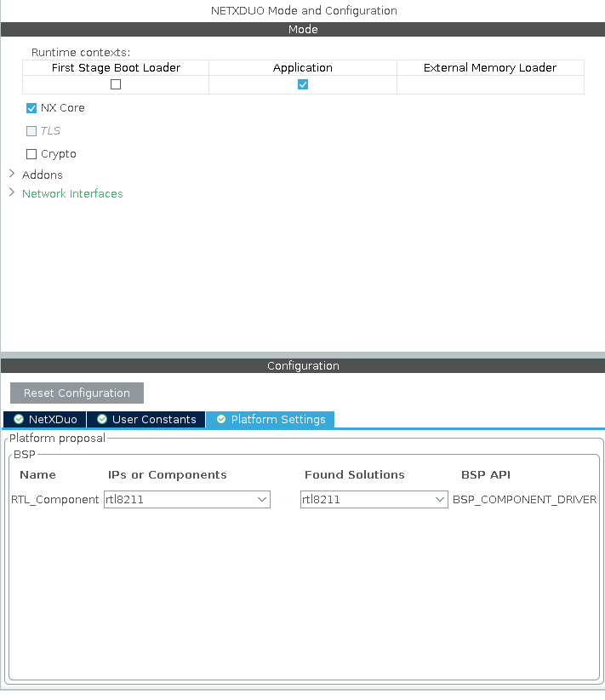Click the Addons label
605x700 pixels.
(43, 175)
